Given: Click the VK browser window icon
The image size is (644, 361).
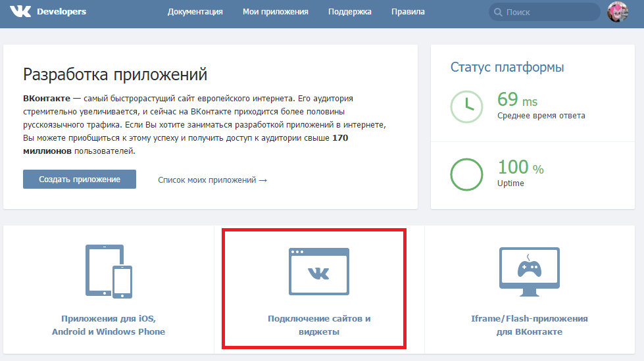Looking at the screenshot, I should click(319, 272).
